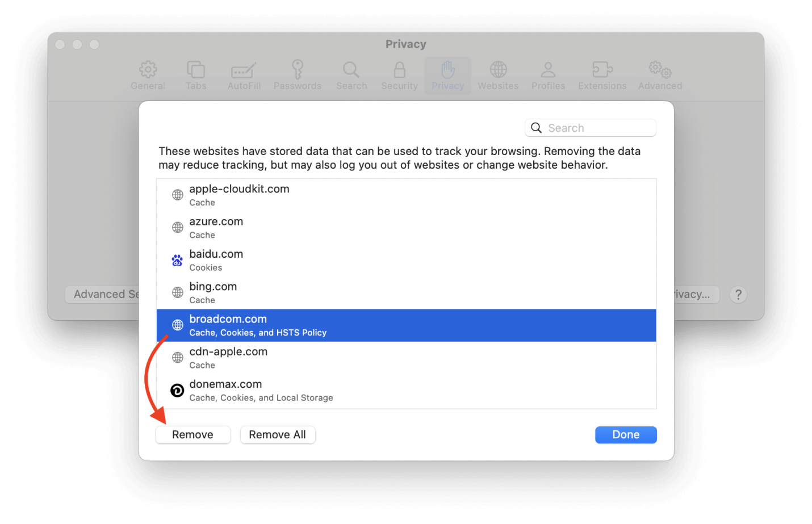Click the search field in the dialog

pyautogui.click(x=590, y=128)
